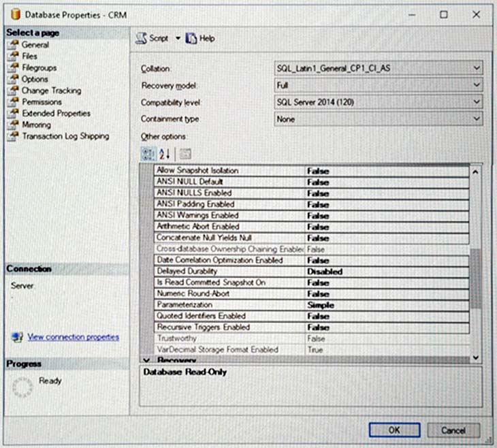Image resolution: width=497 pixels, height=448 pixels.
Task: Click the options list scroll-down arrow
Action: pos(475,357)
